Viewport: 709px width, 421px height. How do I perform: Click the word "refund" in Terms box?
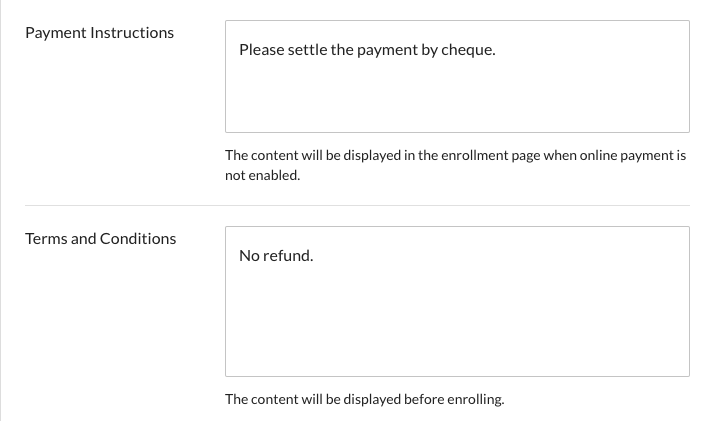(290, 256)
